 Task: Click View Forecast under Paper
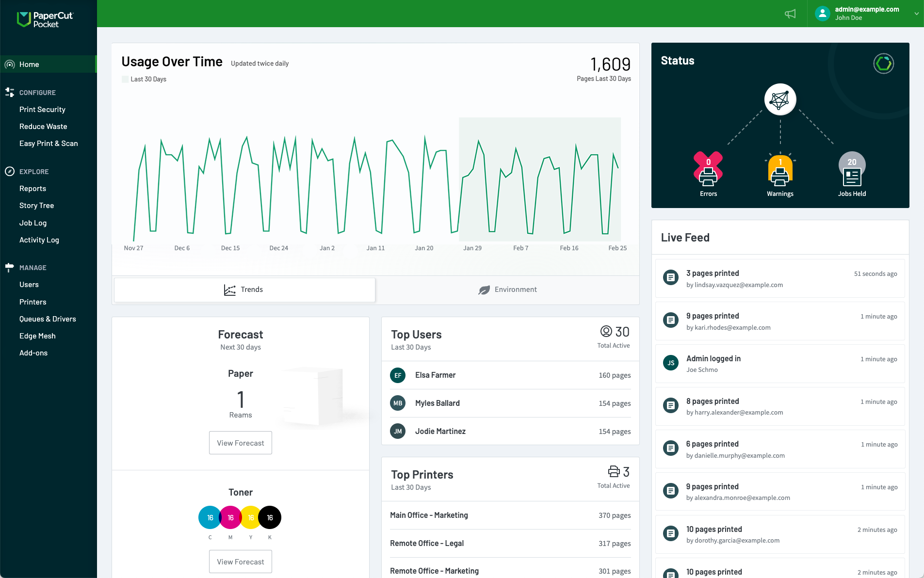tap(240, 443)
